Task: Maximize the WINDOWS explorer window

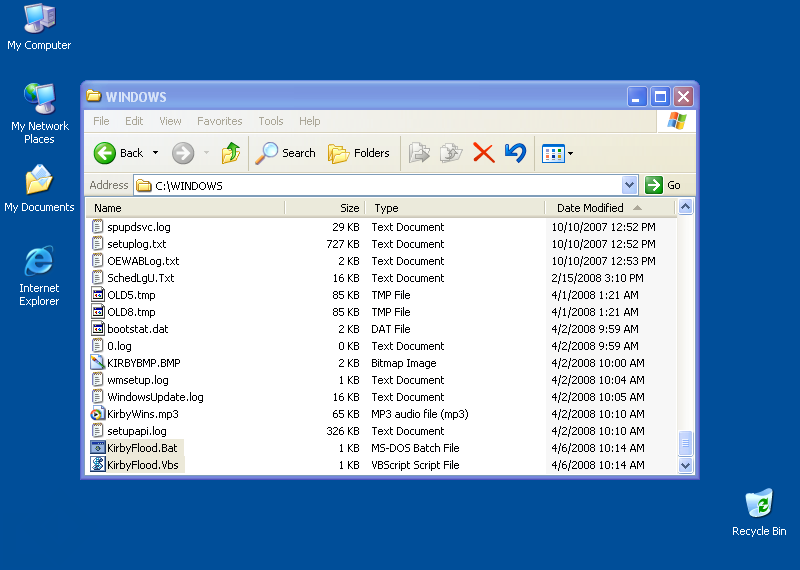Action: pos(660,96)
